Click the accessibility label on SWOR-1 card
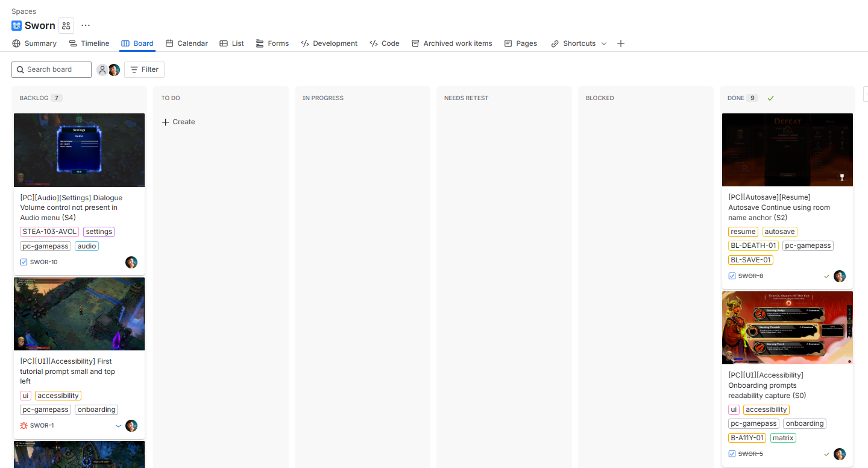 click(58, 396)
